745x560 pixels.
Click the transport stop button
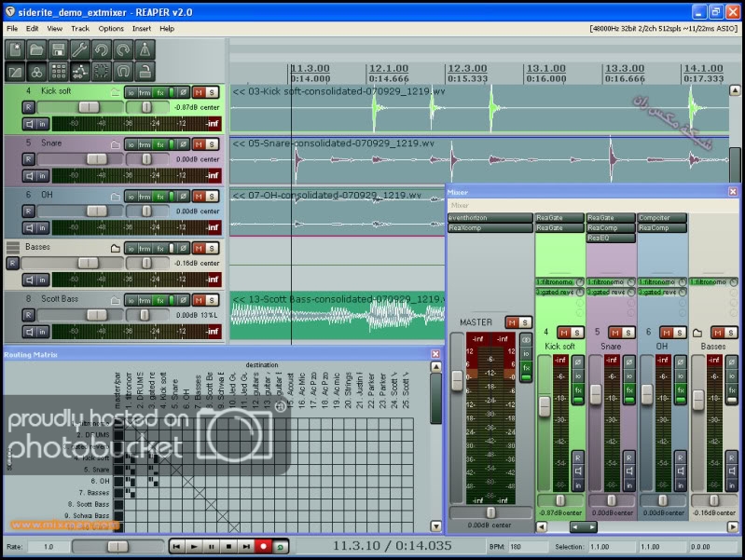(x=228, y=547)
